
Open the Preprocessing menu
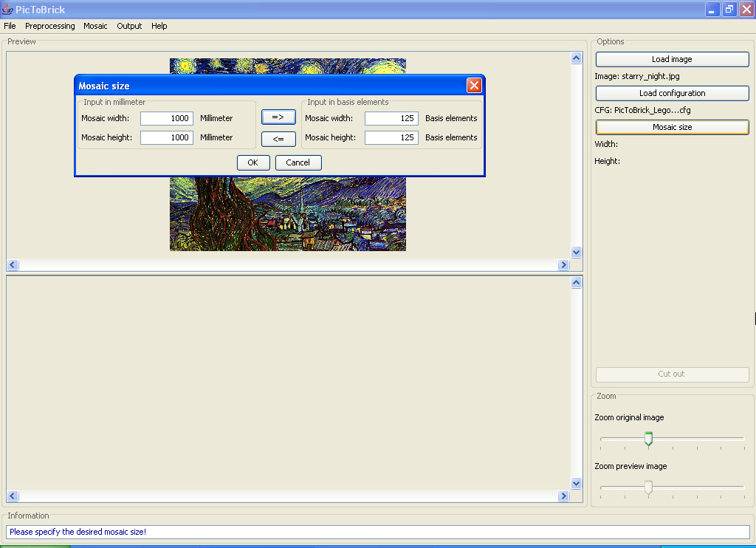(50, 26)
